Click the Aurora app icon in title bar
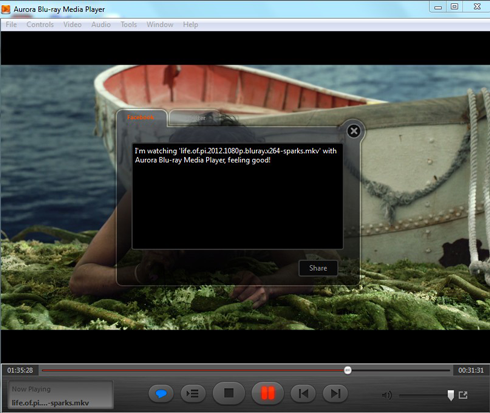 tap(6, 9)
